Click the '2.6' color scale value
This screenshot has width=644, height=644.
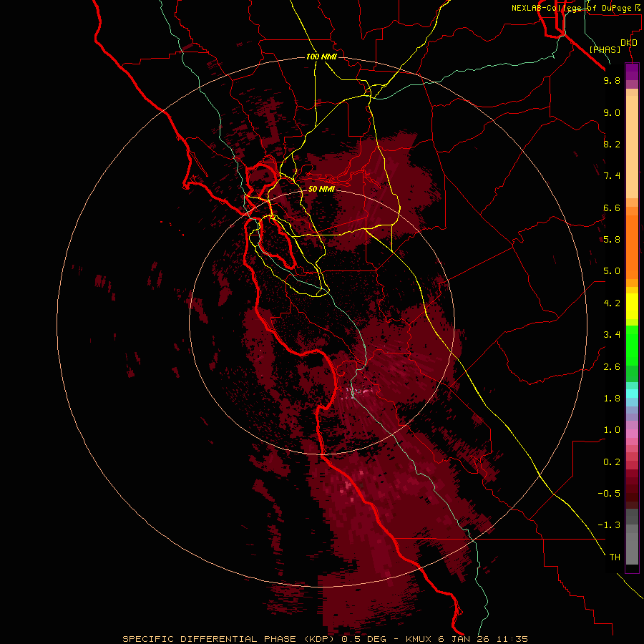(612, 367)
